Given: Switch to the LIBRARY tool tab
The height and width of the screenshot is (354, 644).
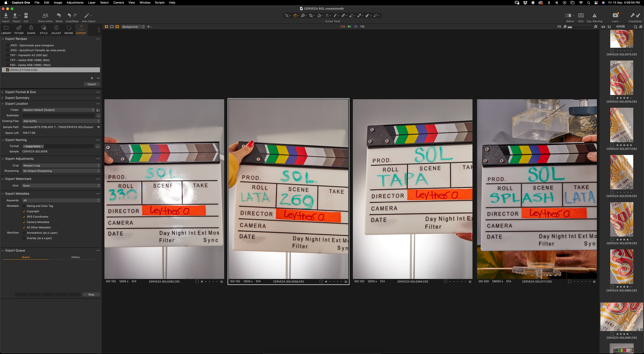Looking at the screenshot, I should click(x=6, y=30).
